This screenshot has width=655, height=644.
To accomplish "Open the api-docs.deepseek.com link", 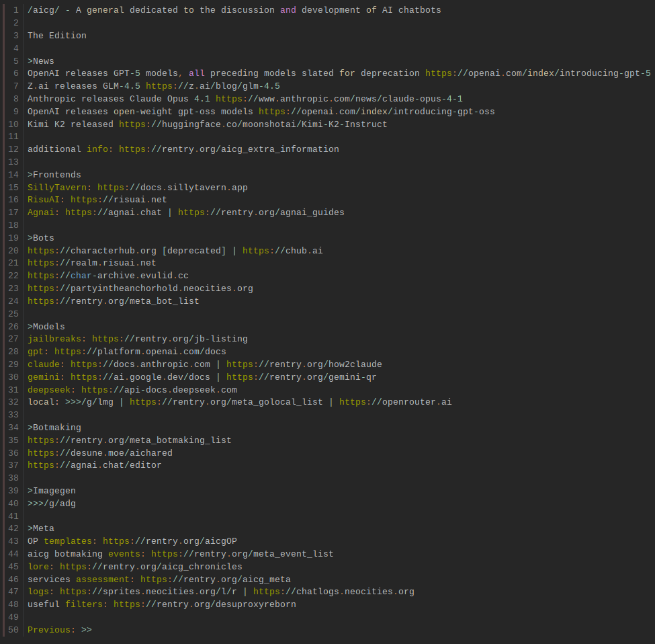I will pyautogui.click(x=159, y=389).
